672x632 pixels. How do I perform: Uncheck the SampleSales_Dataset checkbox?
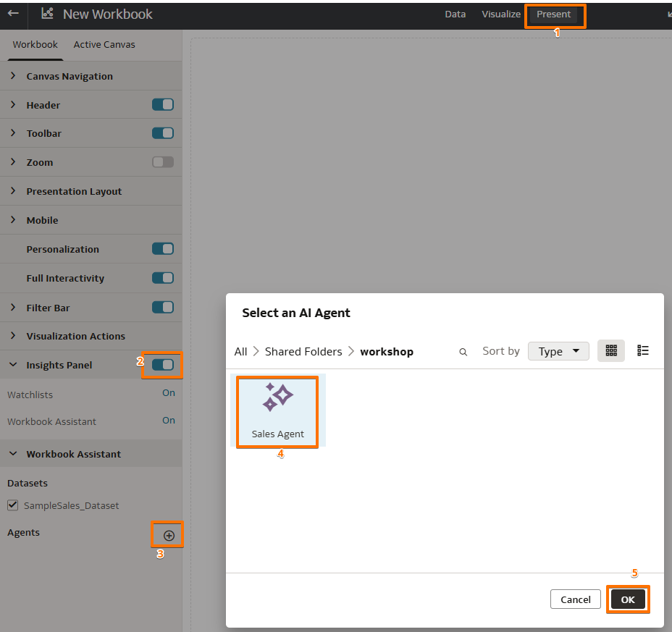coord(12,505)
